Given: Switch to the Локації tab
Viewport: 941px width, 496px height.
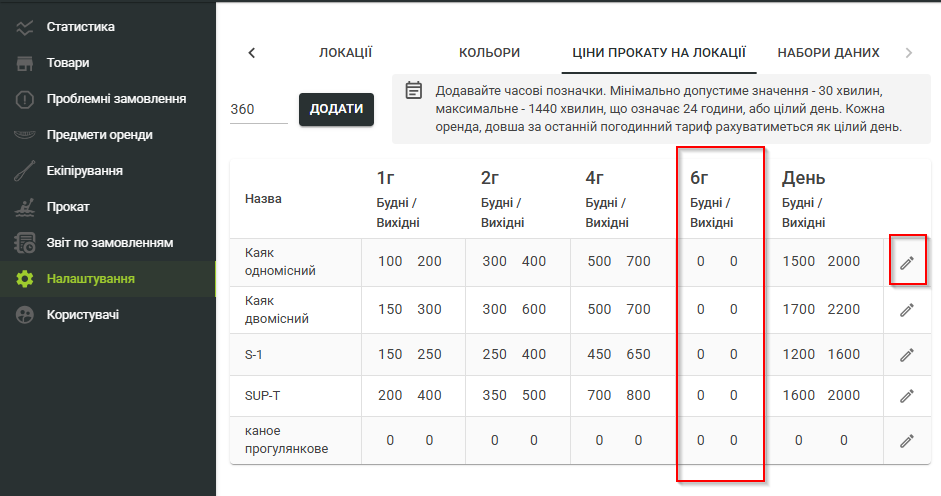Looking at the screenshot, I should (346, 53).
